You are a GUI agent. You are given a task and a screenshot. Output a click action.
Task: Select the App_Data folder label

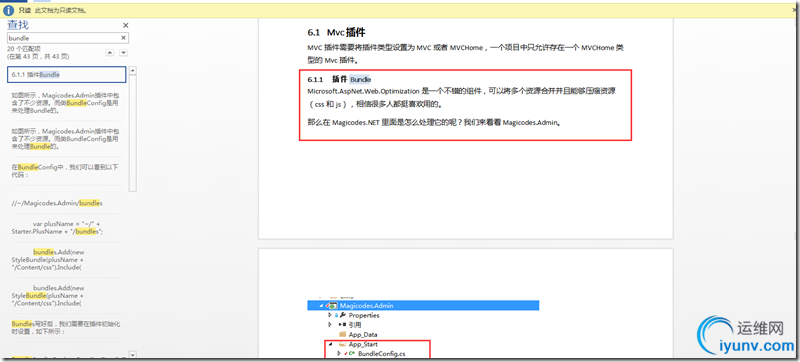[x=362, y=334]
